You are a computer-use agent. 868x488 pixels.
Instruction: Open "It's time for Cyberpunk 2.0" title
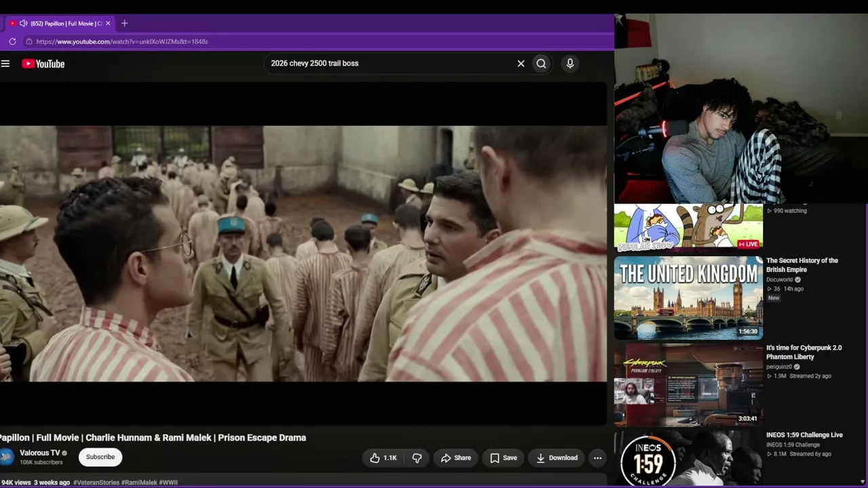804,352
